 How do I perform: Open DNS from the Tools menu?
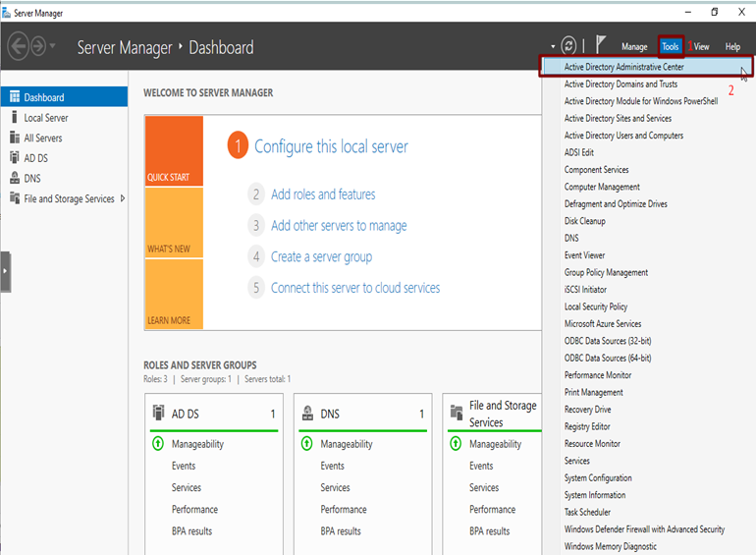pyautogui.click(x=571, y=238)
